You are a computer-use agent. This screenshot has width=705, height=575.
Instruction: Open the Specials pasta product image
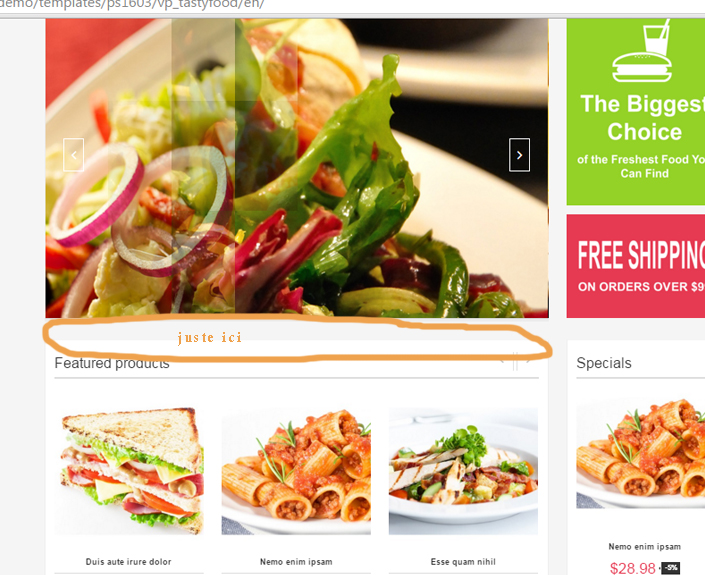pos(641,454)
